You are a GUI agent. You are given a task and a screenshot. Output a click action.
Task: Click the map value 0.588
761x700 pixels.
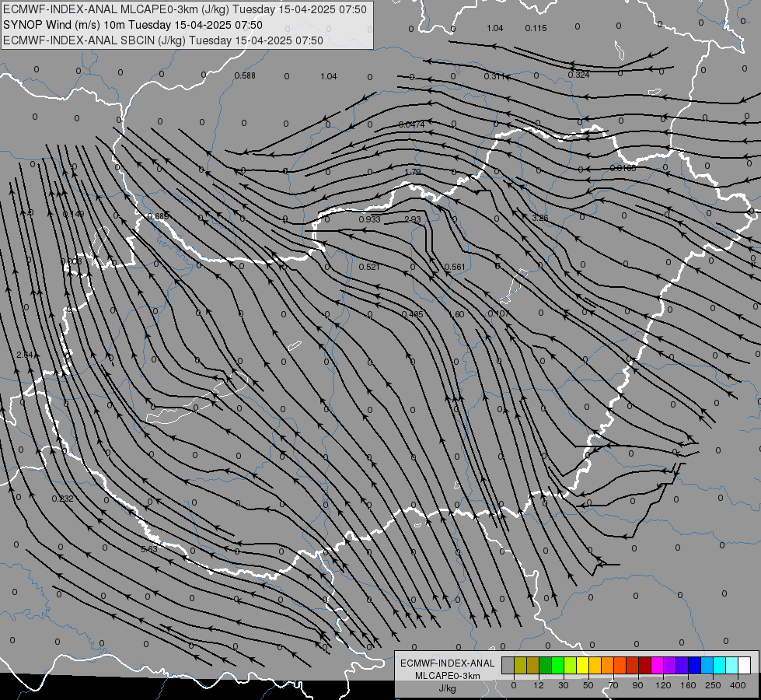245,75
